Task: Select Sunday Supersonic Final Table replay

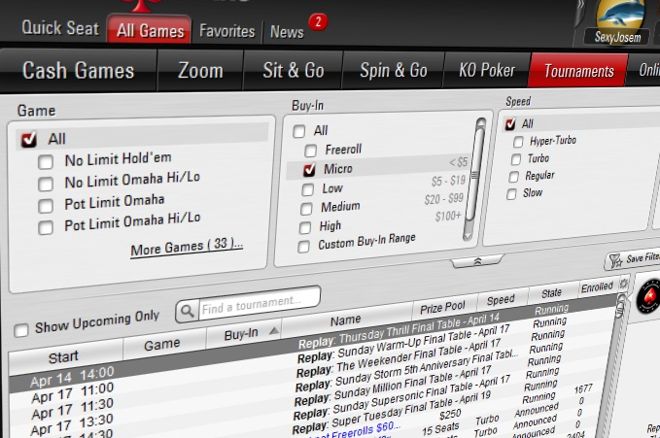Action: pyautogui.click(x=402, y=398)
